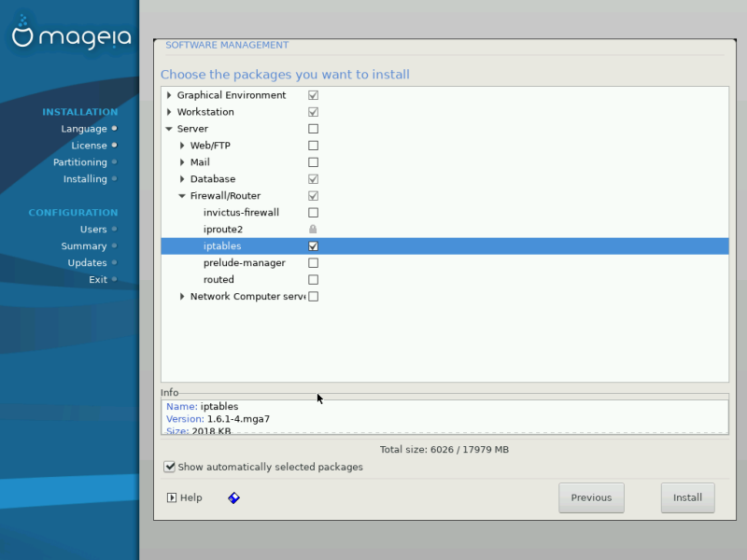Check the Web/FTP checkbox
The image size is (747, 560).
pyautogui.click(x=313, y=146)
